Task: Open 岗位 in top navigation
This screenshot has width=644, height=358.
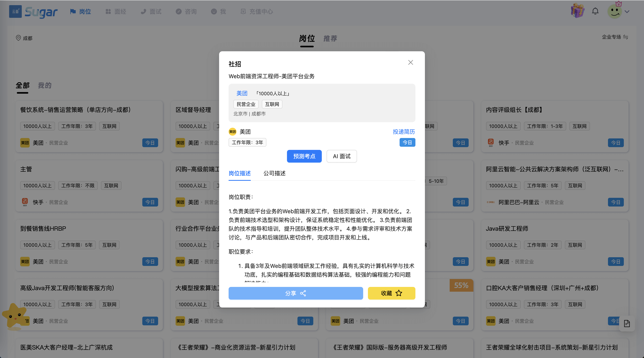Action: (x=81, y=11)
